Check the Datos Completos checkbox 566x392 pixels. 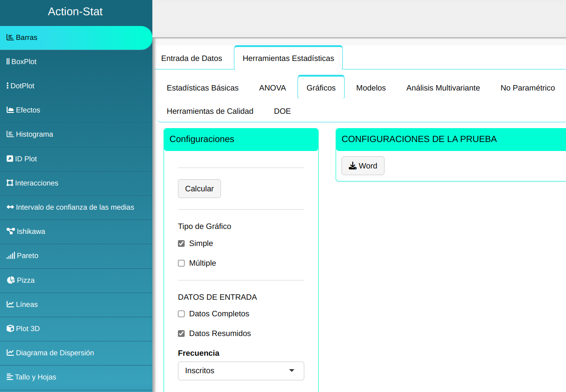pos(181,314)
